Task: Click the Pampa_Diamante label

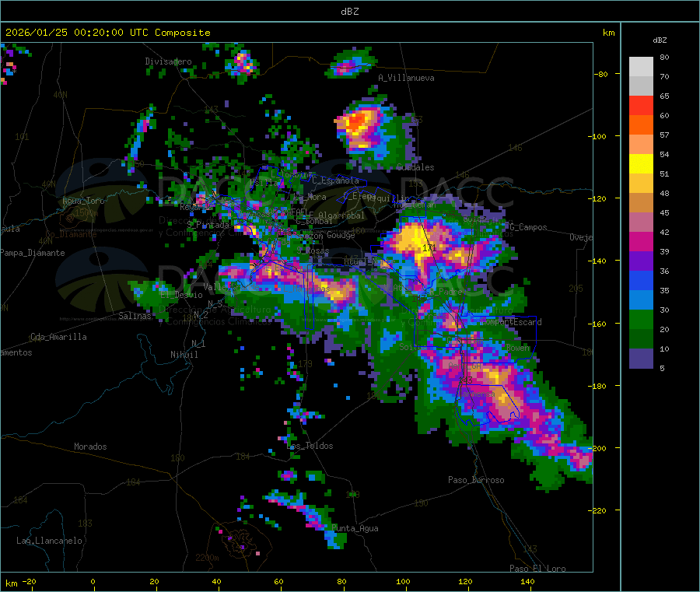Action: click(x=32, y=253)
